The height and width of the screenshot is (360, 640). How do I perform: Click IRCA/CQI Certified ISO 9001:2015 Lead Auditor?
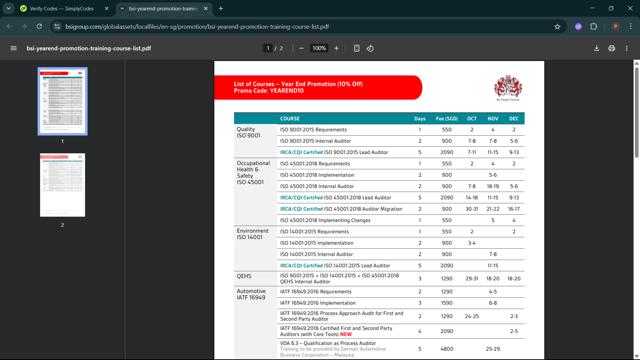coord(334,152)
